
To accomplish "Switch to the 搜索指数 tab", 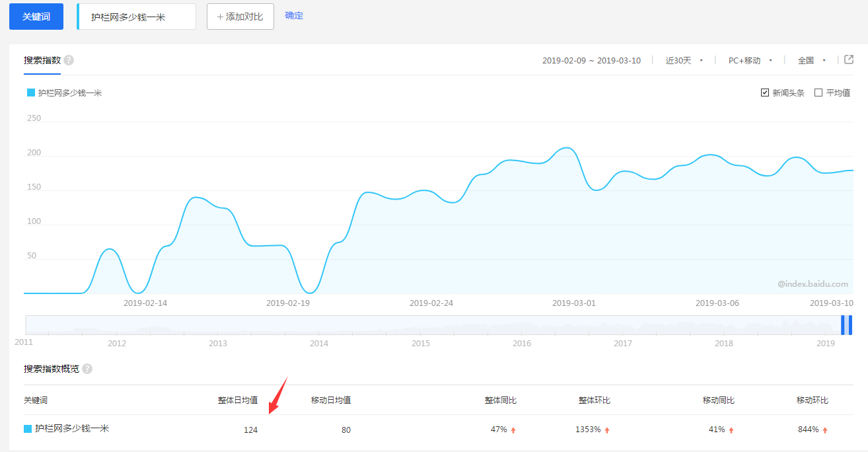I will [42, 60].
